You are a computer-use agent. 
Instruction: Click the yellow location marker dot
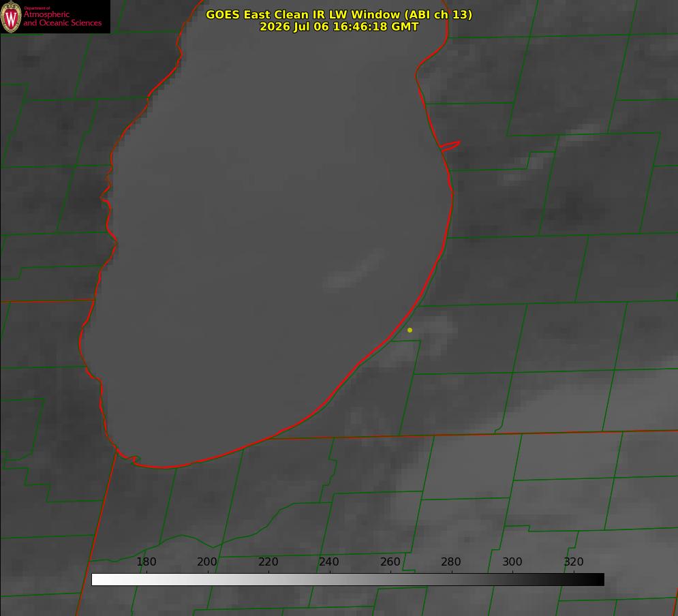point(410,330)
